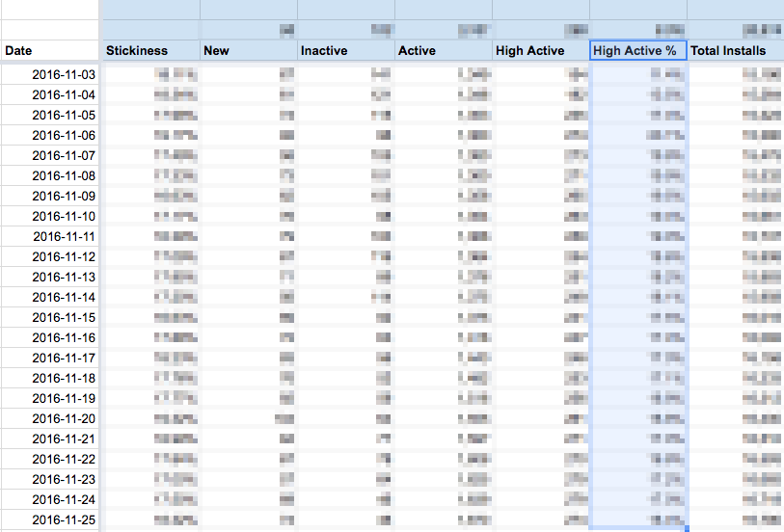
Task: Click the date cell 2016-11-15
Action: tap(50, 318)
